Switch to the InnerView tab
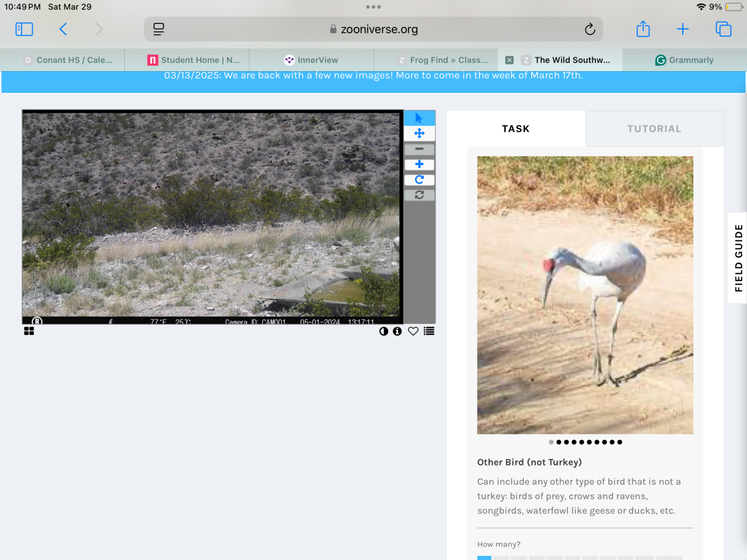The height and width of the screenshot is (560, 747). pyautogui.click(x=312, y=60)
